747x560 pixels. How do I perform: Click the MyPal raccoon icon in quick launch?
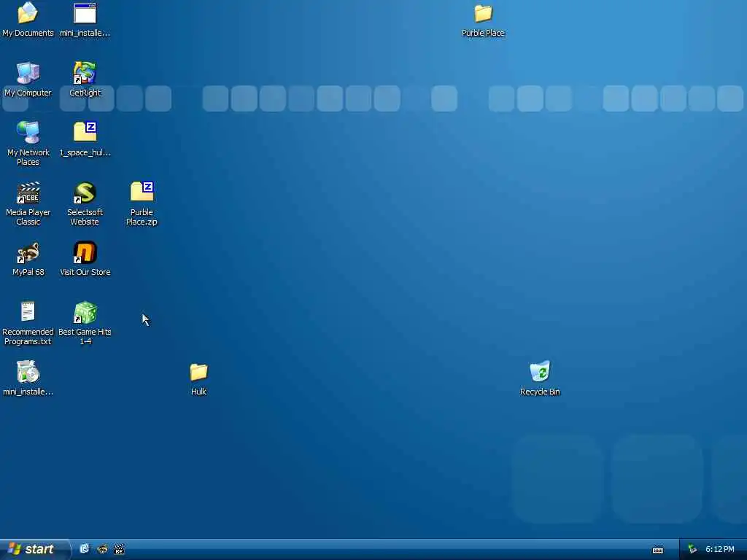102,549
